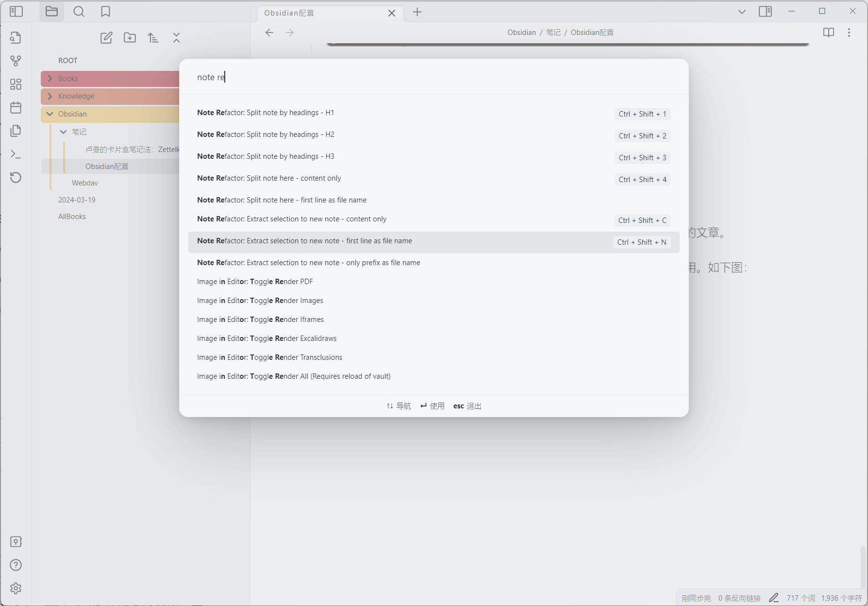Run Extract selection - first line as file name
This screenshot has height=606, width=868.
(434, 241)
